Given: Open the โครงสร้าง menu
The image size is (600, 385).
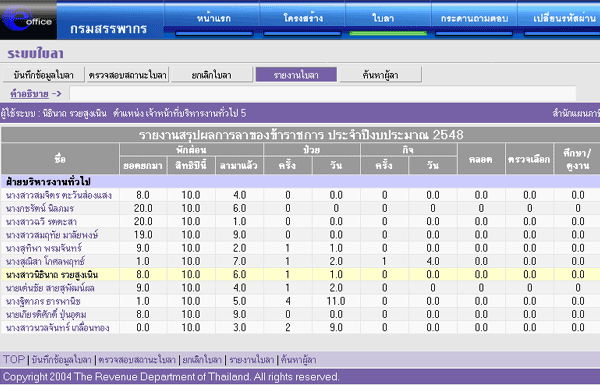Looking at the screenshot, I should (303, 18).
